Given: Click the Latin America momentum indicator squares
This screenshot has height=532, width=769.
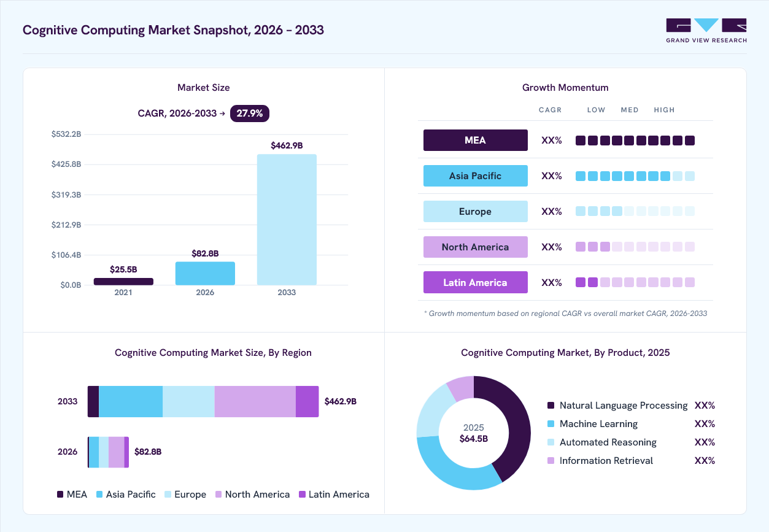Looking at the screenshot, I should point(635,282).
